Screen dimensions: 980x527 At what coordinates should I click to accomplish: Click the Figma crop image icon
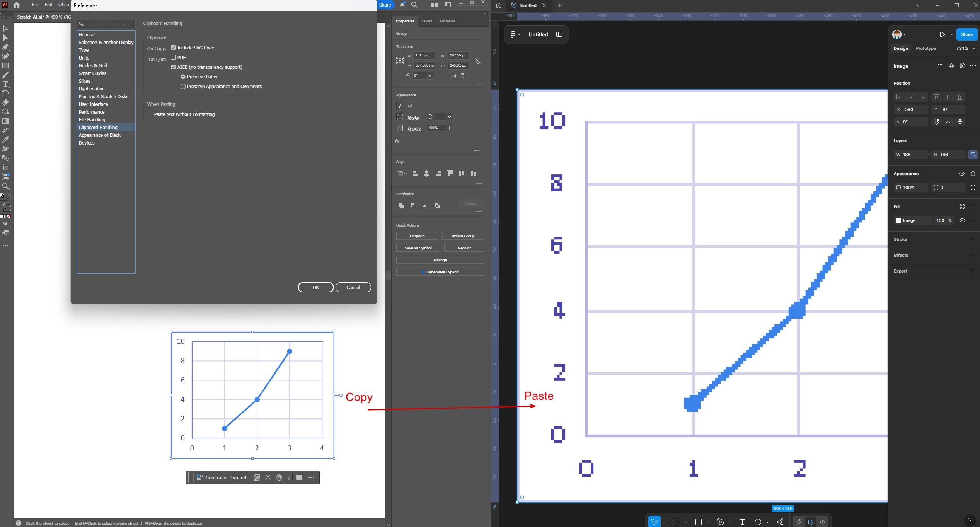pyautogui.click(x=940, y=66)
